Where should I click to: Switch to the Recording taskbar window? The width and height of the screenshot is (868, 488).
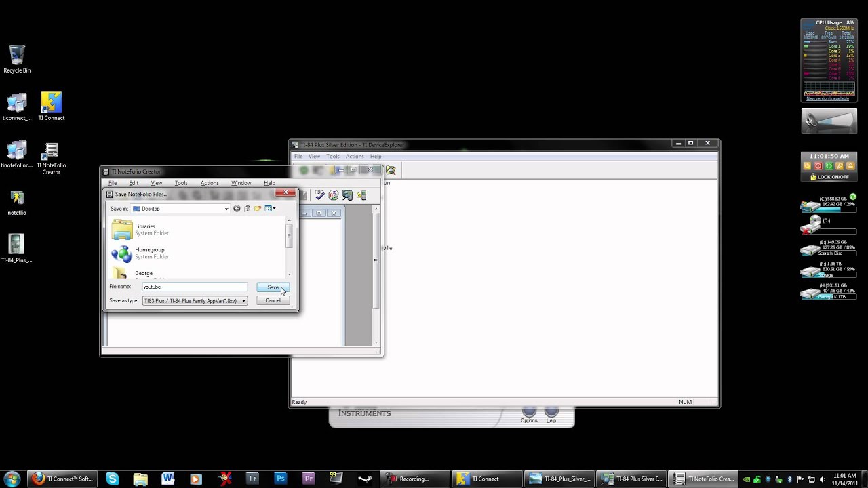click(414, 479)
